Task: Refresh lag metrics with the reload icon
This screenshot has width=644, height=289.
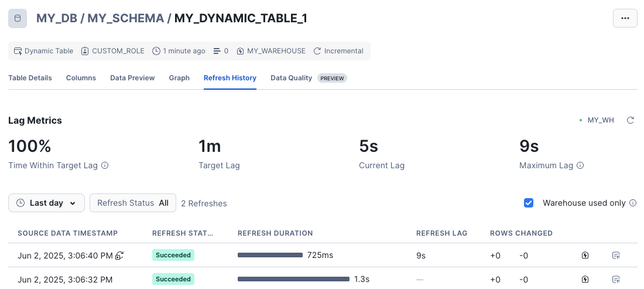Action: tap(631, 120)
